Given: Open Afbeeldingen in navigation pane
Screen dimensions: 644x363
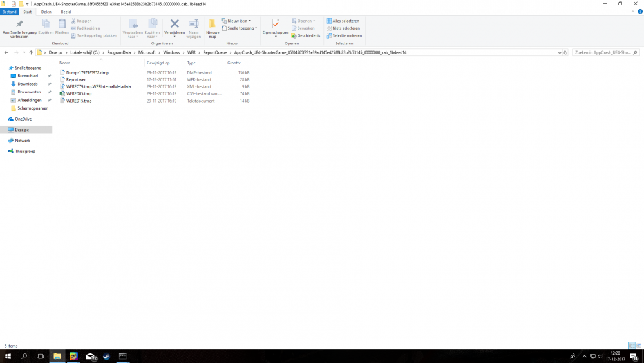Looking at the screenshot, I should click(29, 100).
